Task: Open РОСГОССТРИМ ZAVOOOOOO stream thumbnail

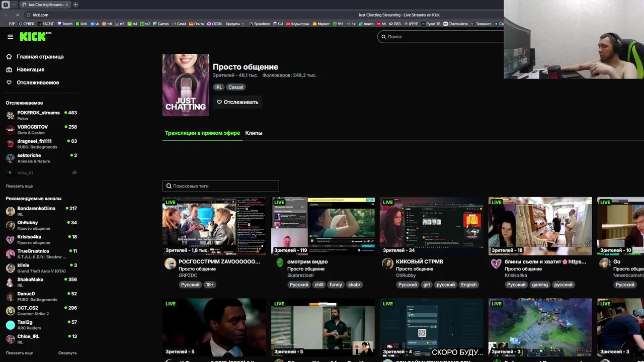Action: click(x=214, y=226)
